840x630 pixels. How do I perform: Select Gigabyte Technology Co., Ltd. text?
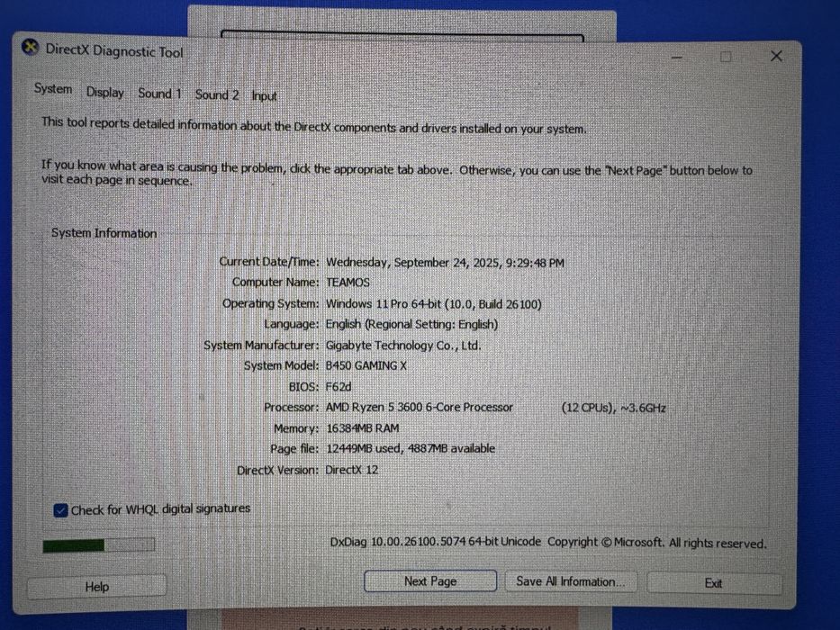[x=403, y=346]
